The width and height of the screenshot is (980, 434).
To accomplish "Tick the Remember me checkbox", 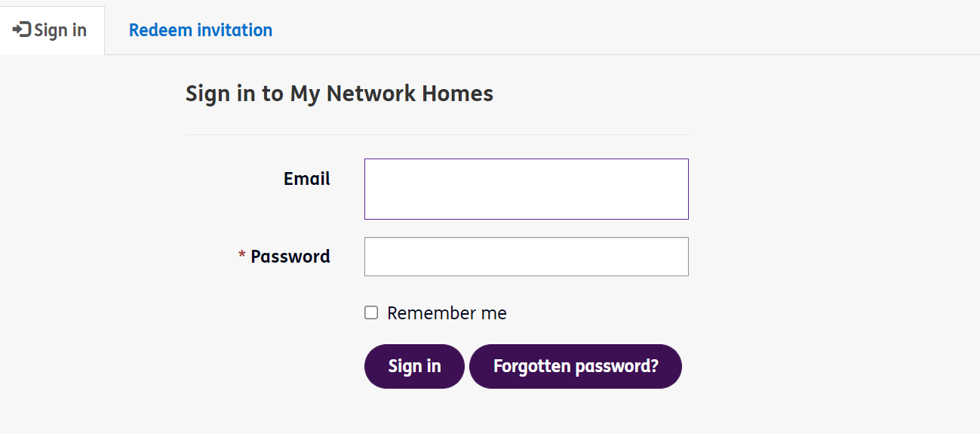I will 371,312.
